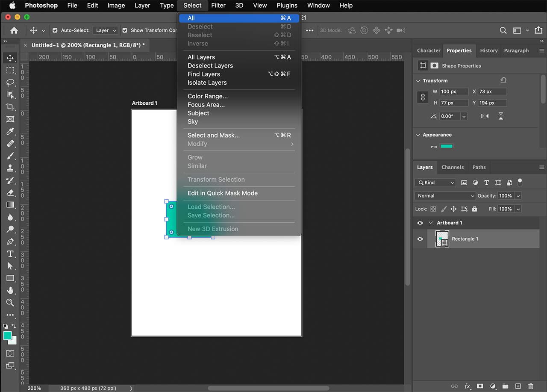Screen dimensions: 547x392
Task: Click the Home icon in the options bar
Action: [14, 30]
